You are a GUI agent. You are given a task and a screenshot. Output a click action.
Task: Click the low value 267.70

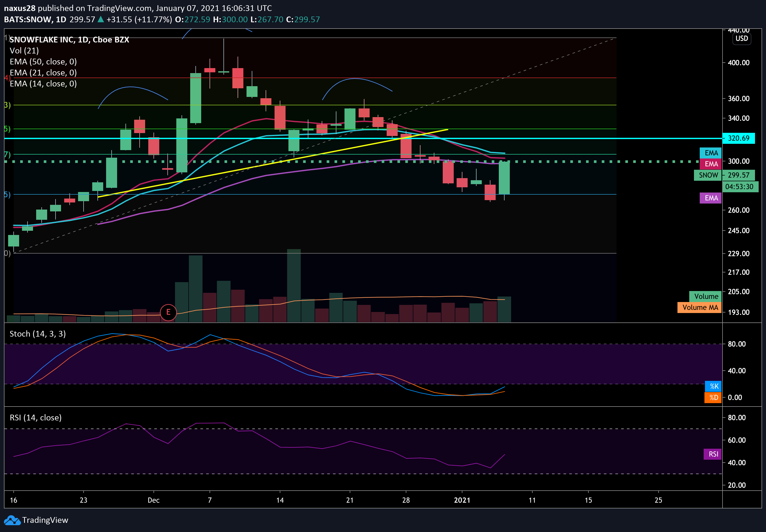pos(270,19)
